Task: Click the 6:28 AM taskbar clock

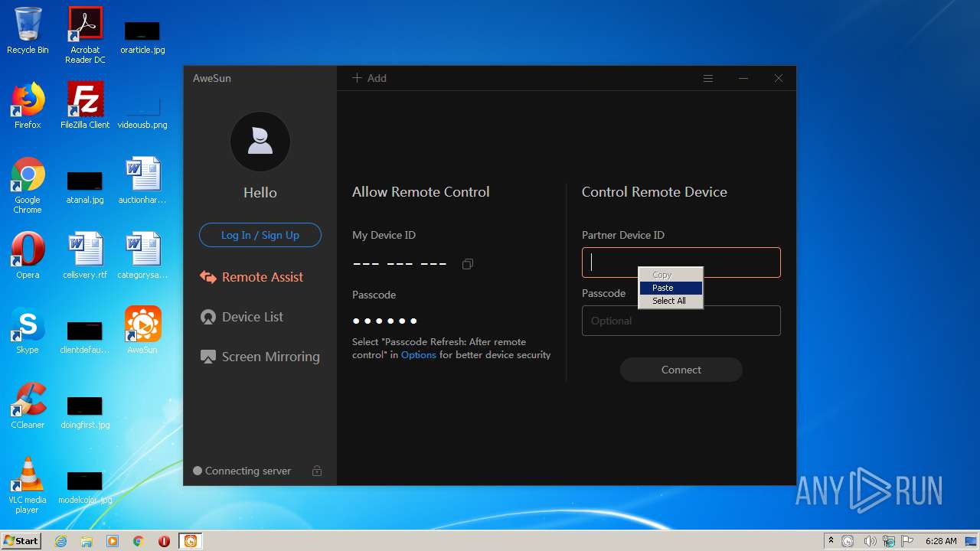Action: [941, 541]
